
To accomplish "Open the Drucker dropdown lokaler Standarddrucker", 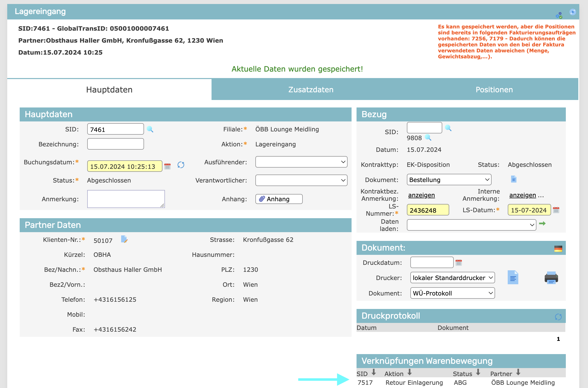I will pyautogui.click(x=452, y=278).
